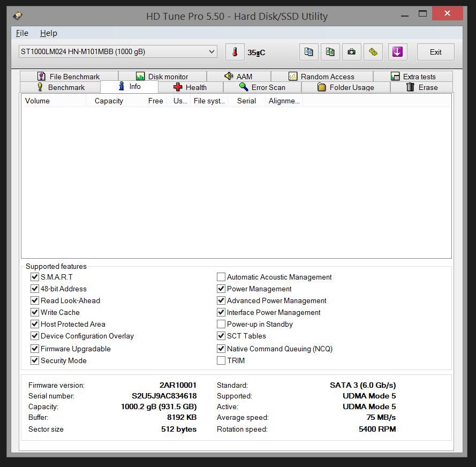Go to the Erase tab
Viewport: 476px width, 467px height.
point(422,87)
